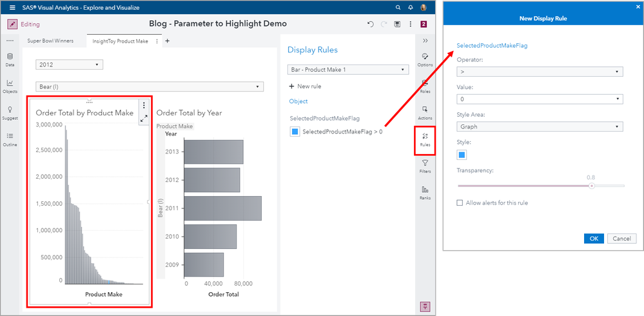Open the Rules pane
Screen dimensions: 644x316
pos(425,141)
